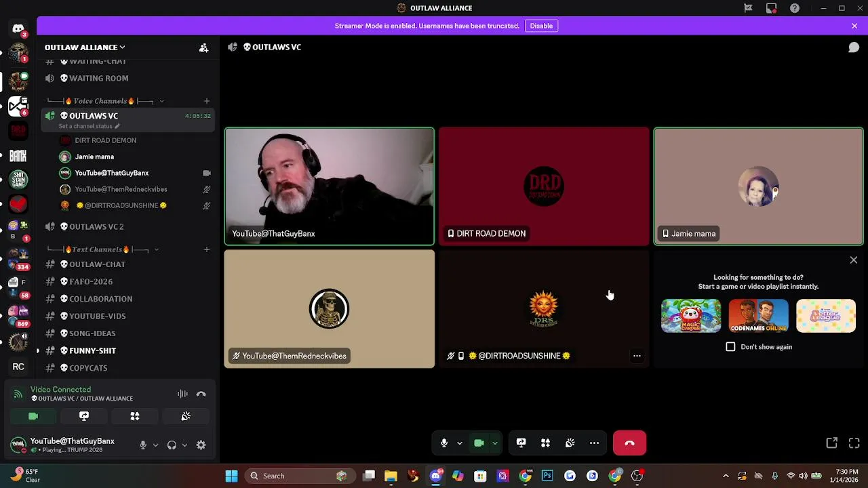This screenshot has width=868, height=488.
Task: Open BANK server icon in server list
Action: click(18, 156)
